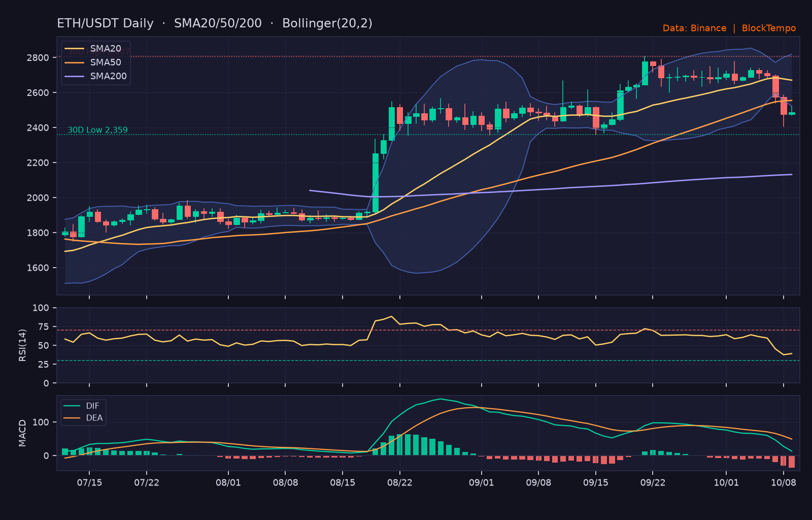Click the 10/08 date label
The height and width of the screenshot is (520, 812).
click(784, 482)
